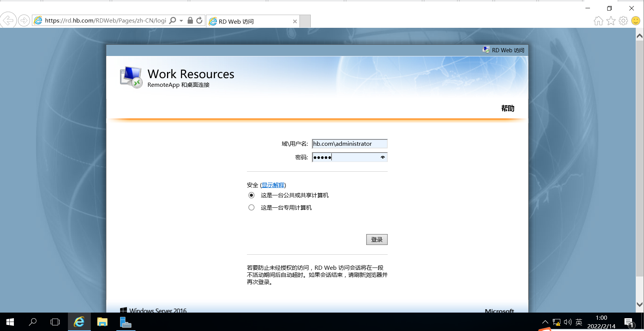644x331 pixels.
Task: Select 这是一台专用计算机 radio option
Action: click(x=251, y=208)
